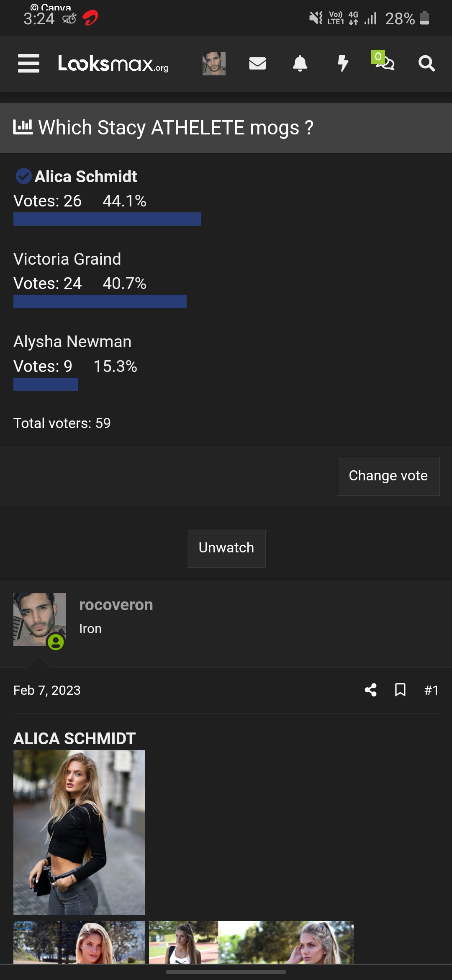Open rocoveron's profile username link
This screenshot has height=980, width=452.
pos(116,605)
